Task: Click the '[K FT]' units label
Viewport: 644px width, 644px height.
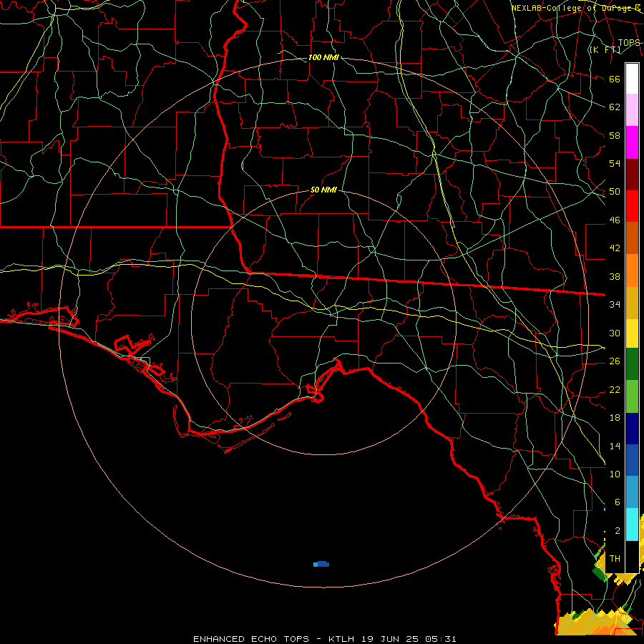Action: pos(605,49)
